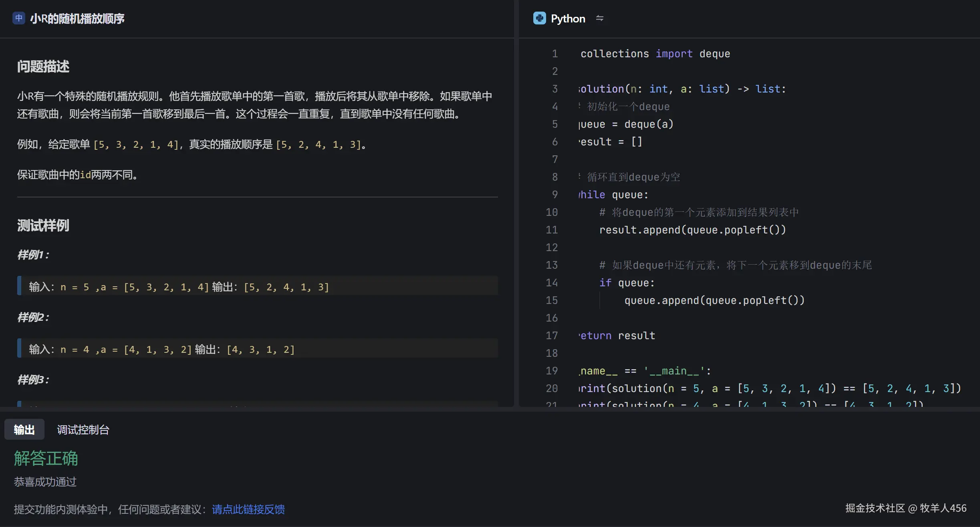Open the 调试控制台 tab
Image resolution: width=980 pixels, height=527 pixels.
click(83, 430)
